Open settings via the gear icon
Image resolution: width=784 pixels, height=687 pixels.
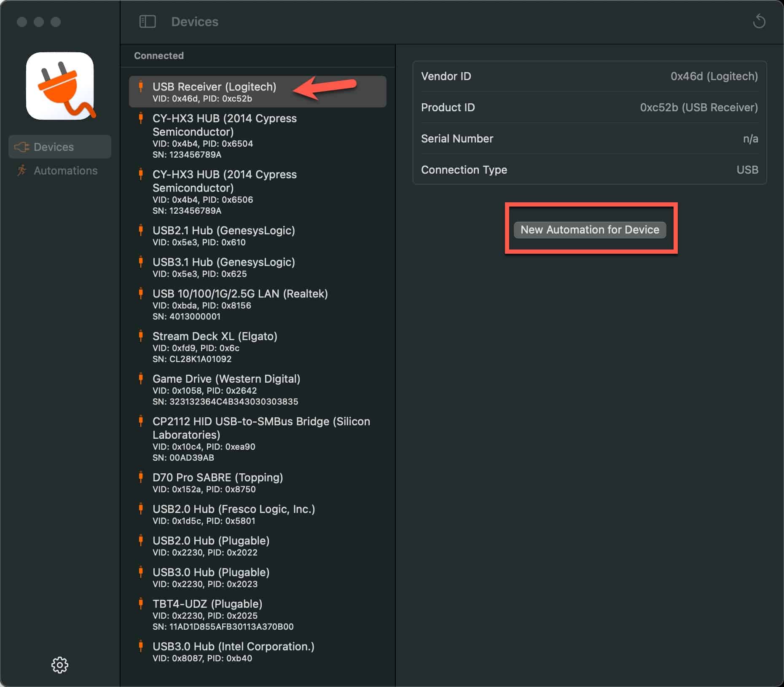coord(60,665)
